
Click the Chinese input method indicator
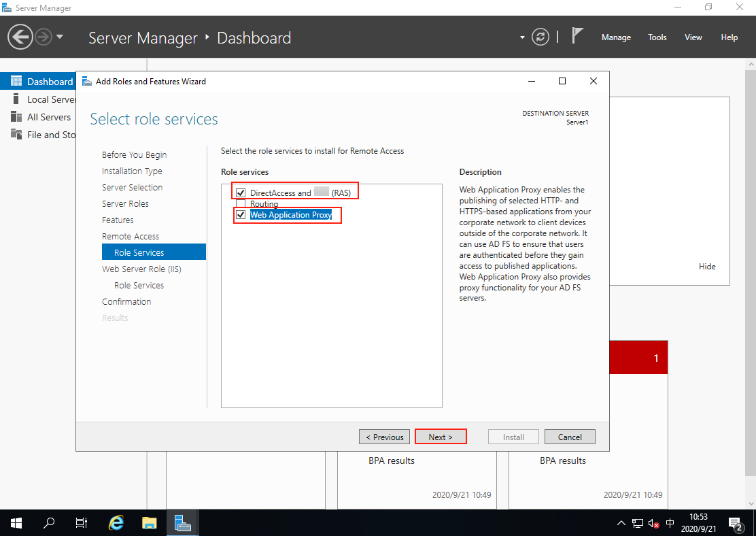670,523
